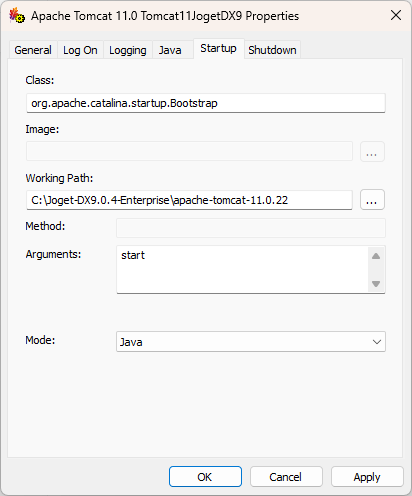Select the Shutdown tab
Viewport: 412px width, 496px height.
pyautogui.click(x=272, y=50)
